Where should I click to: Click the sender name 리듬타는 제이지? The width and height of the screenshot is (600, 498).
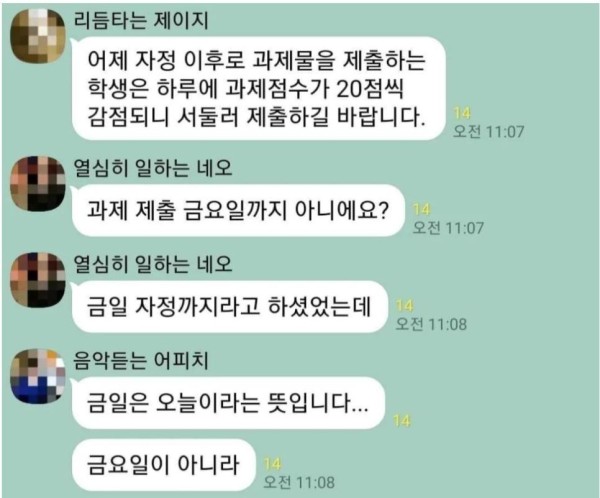click(141, 20)
